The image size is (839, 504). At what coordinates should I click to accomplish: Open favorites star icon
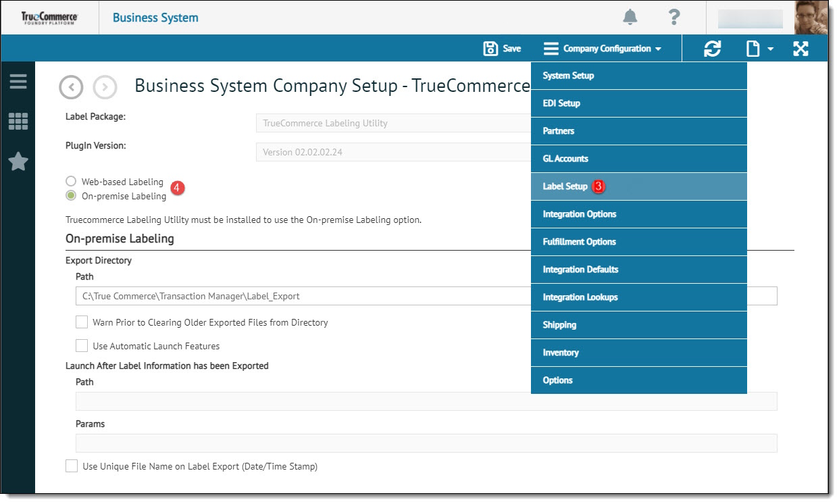click(x=18, y=161)
